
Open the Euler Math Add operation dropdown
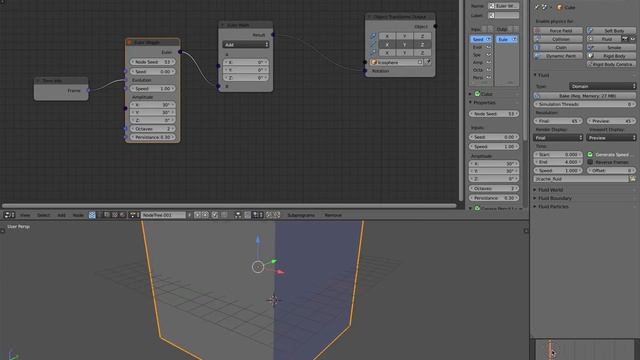246,44
